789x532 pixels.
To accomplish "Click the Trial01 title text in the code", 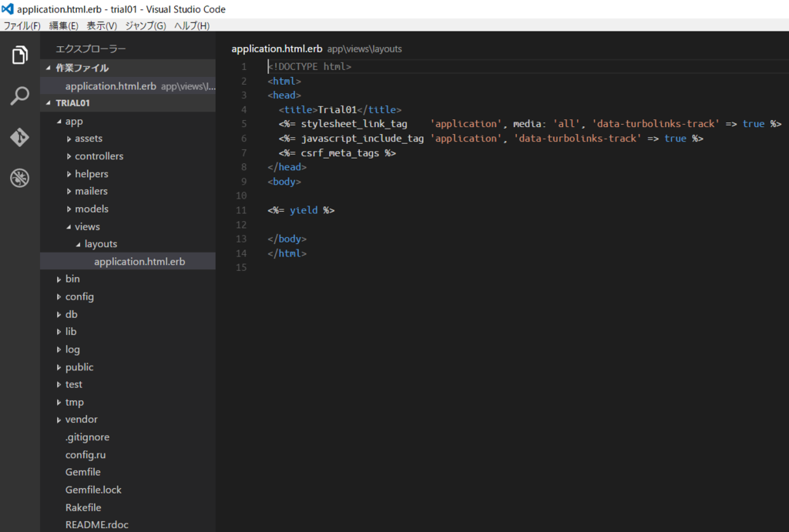I will (337, 109).
